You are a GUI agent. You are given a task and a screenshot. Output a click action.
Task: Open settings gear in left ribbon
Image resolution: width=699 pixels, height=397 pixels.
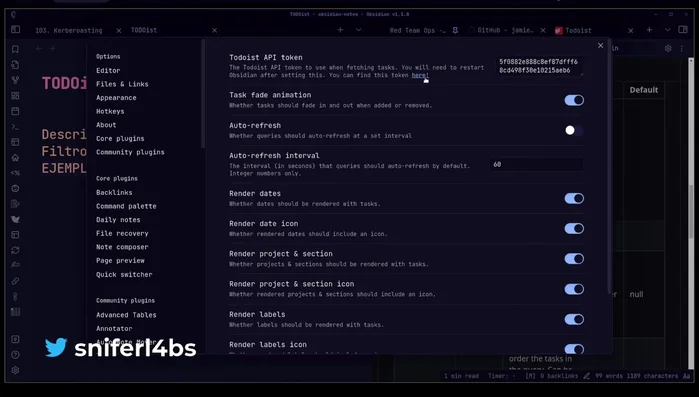click(15, 370)
